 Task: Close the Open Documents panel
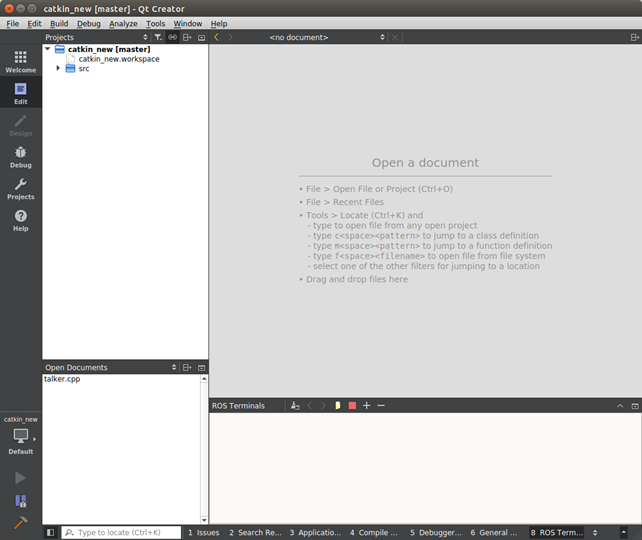click(201, 367)
